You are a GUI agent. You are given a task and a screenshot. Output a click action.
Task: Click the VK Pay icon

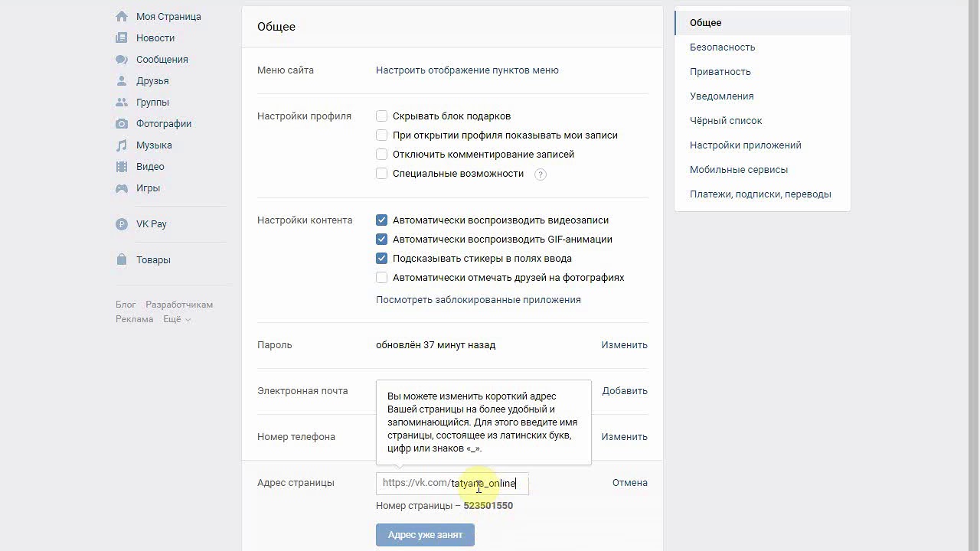[x=122, y=224]
